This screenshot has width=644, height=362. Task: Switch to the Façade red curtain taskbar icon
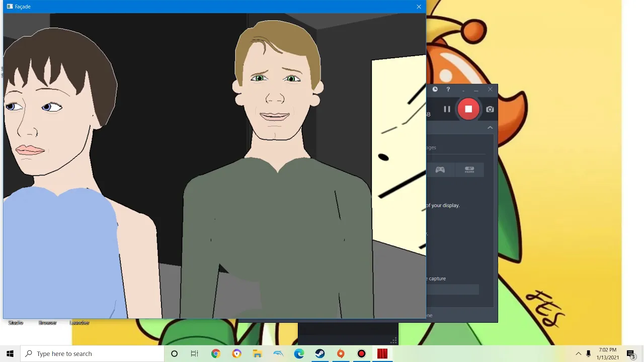[x=382, y=354]
